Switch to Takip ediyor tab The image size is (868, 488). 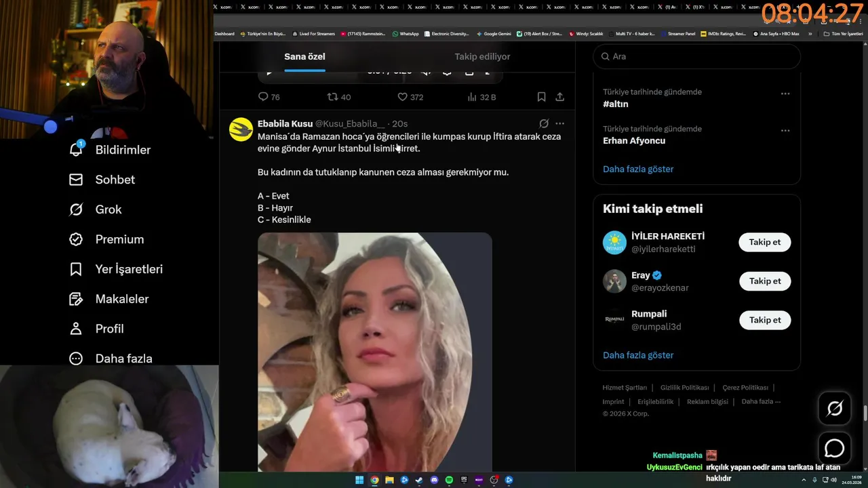point(482,57)
